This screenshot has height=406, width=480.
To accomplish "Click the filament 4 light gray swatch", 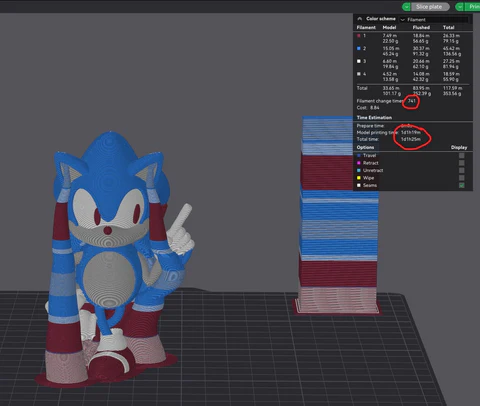I will (x=359, y=74).
